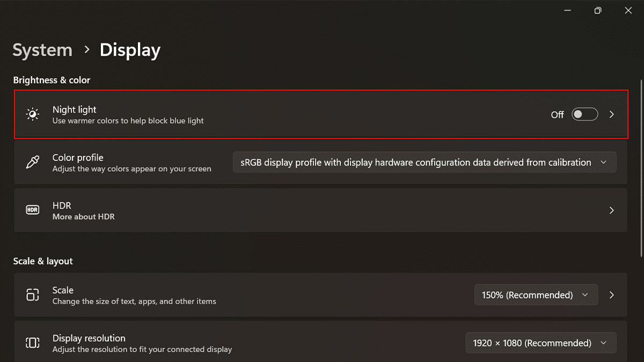The image size is (644, 362).
Task: Click More about HDR text
Action: 83,217
